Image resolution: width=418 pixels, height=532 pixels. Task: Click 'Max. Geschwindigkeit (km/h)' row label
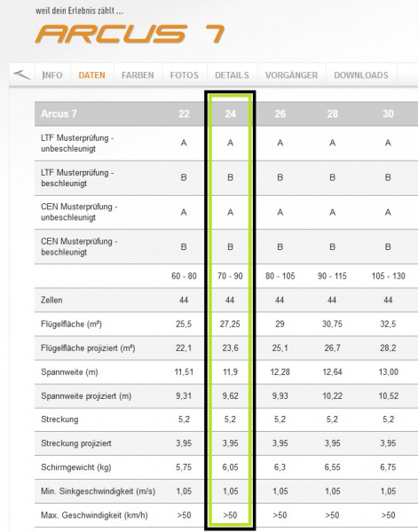94,515
